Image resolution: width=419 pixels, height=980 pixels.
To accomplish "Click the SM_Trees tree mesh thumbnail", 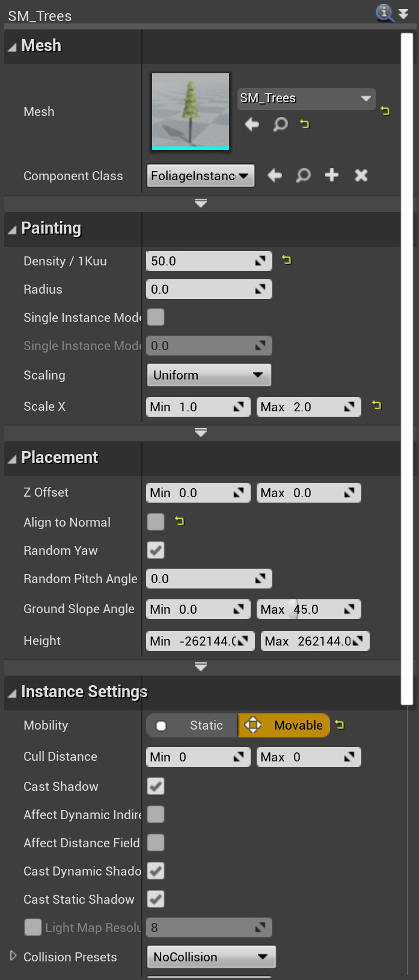I will 191,111.
